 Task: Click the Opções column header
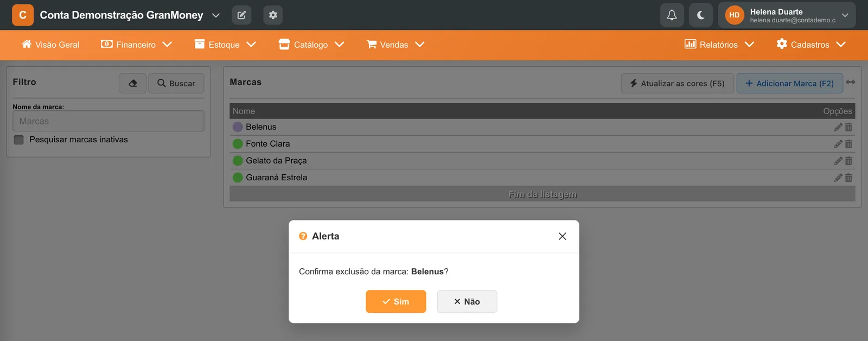coord(838,111)
